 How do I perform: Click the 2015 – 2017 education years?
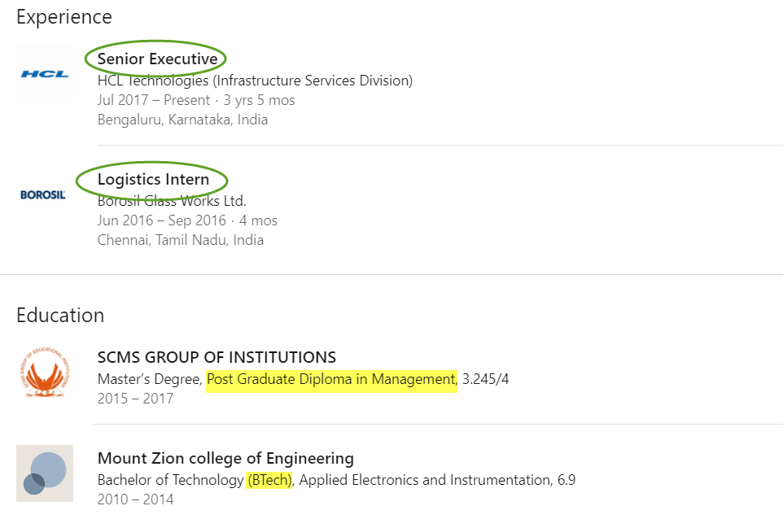coord(135,399)
